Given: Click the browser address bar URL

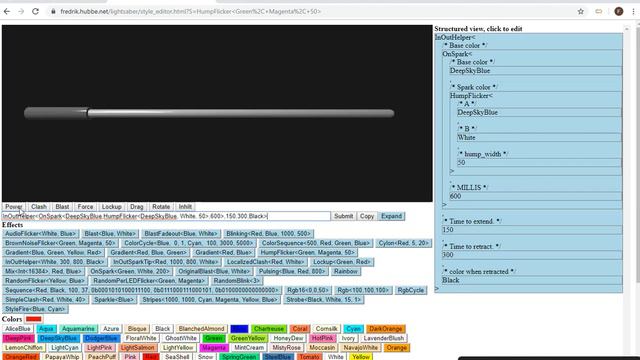Looking at the screenshot, I should coord(190,11).
